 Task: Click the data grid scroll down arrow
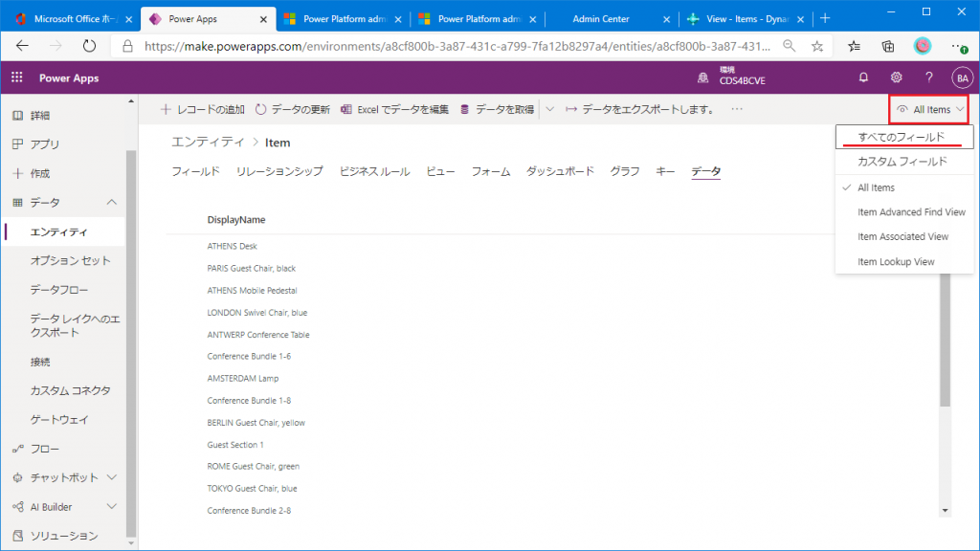tap(945, 511)
